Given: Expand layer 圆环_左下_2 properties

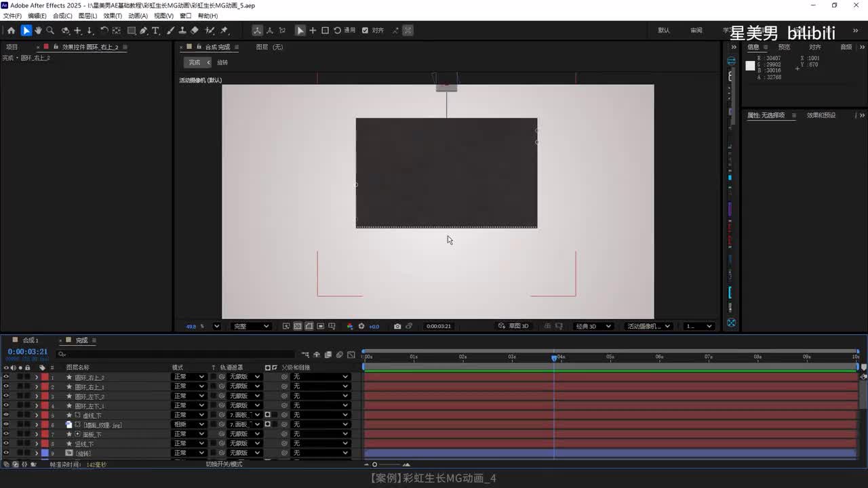Looking at the screenshot, I should (37, 396).
